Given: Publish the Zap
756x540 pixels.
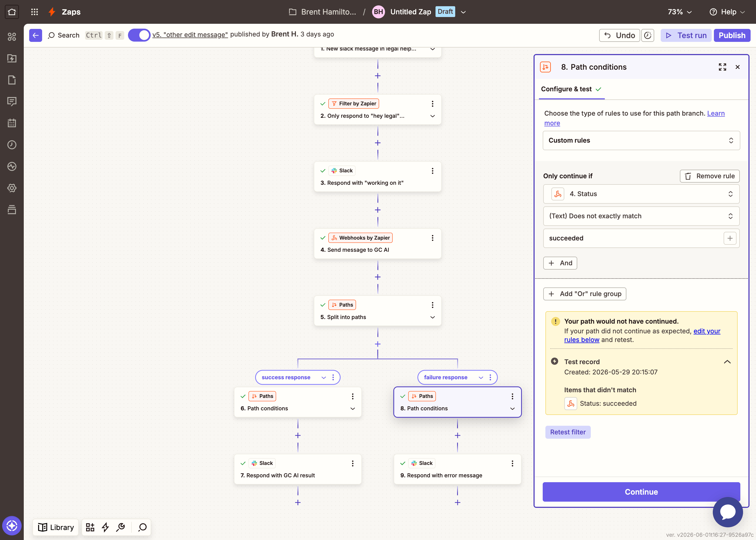Looking at the screenshot, I should coord(732,35).
